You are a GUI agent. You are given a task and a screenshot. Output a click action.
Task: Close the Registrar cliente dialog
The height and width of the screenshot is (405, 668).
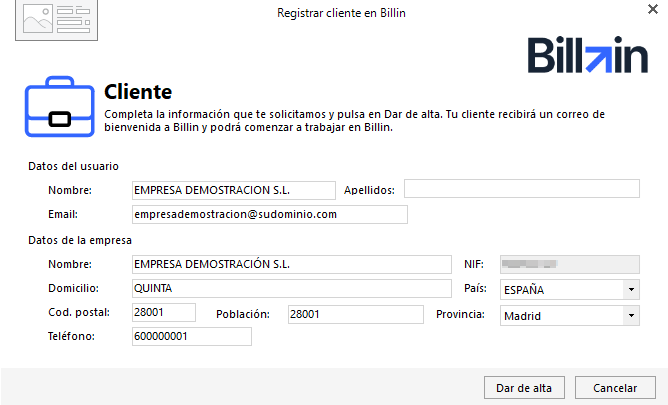tap(652, 8)
